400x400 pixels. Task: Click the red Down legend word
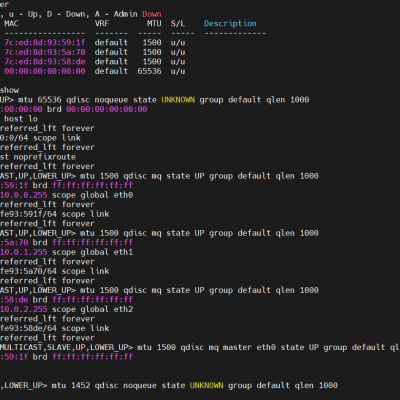152,14
